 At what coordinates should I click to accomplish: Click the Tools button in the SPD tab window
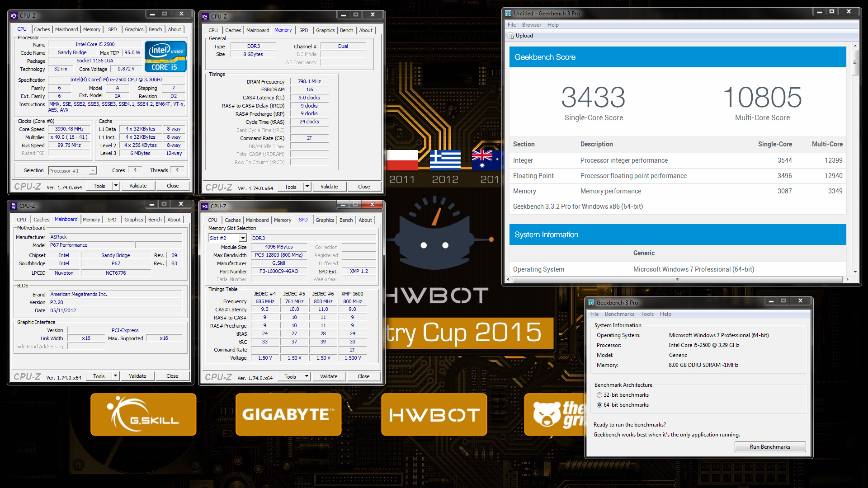(290, 376)
